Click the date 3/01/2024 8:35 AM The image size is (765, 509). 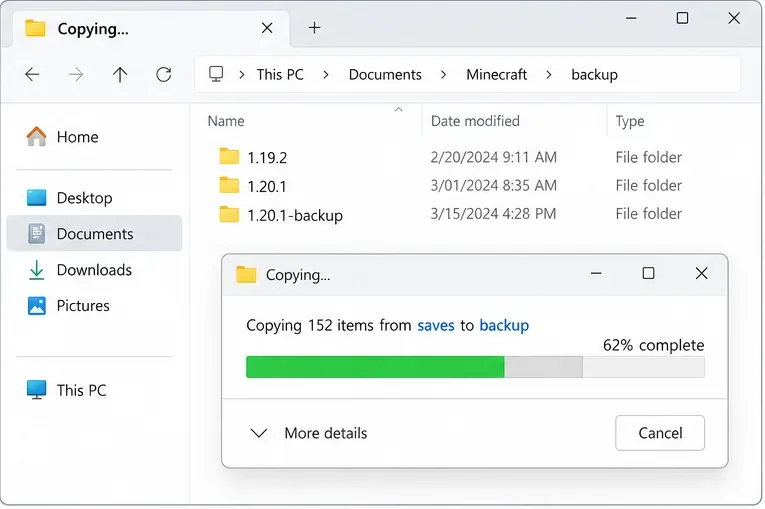point(493,185)
